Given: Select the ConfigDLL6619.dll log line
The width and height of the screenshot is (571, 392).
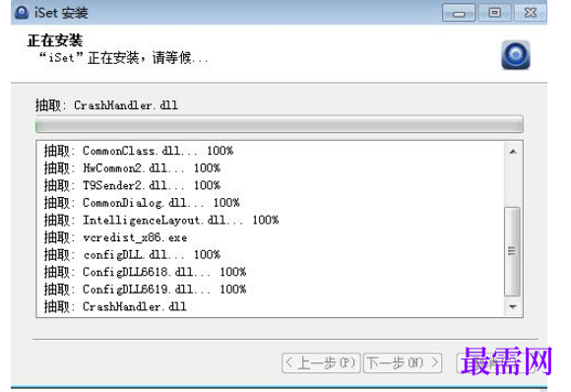Looking at the screenshot, I should click(x=146, y=290).
